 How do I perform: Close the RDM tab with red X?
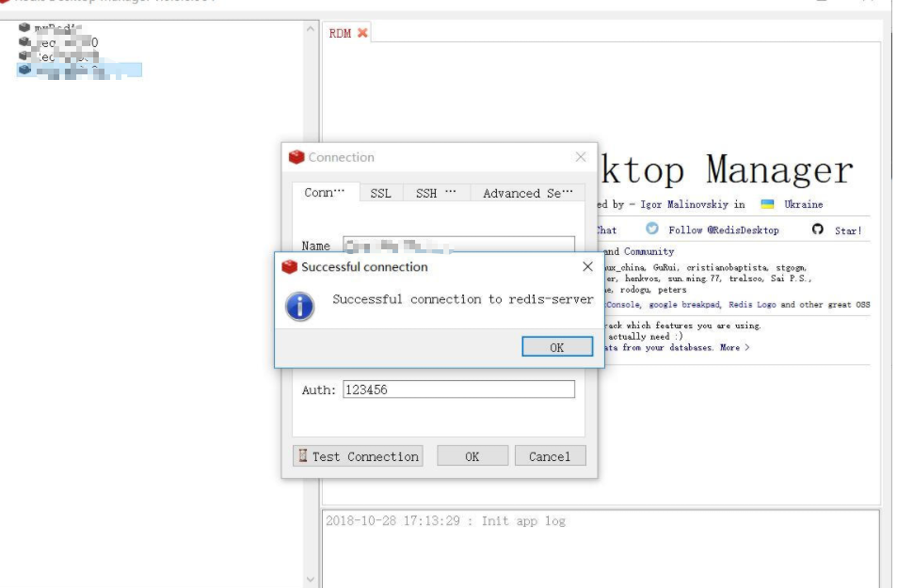362,33
